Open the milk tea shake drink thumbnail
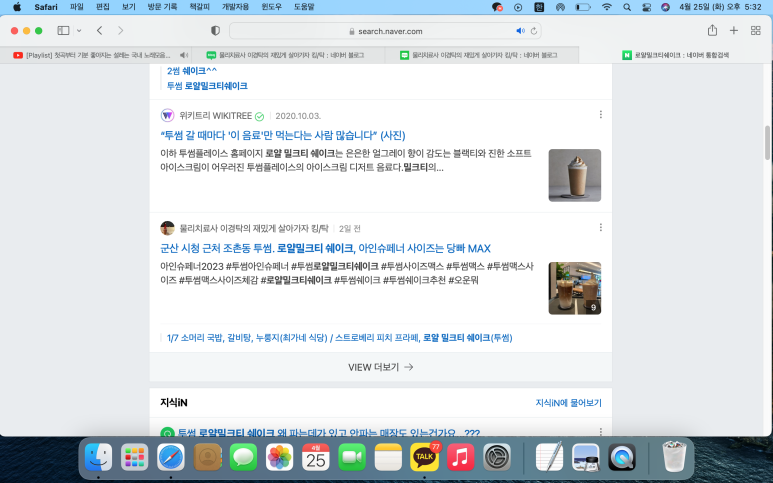 pos(575,175)
